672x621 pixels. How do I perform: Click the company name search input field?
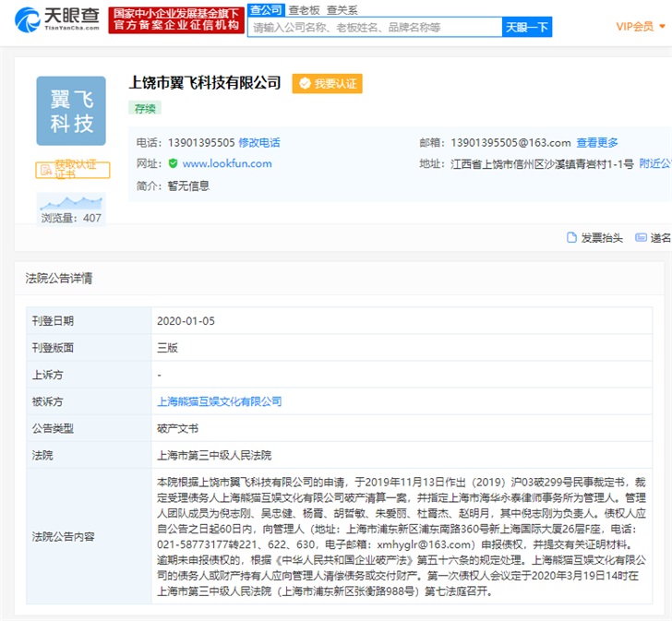point(375,28)
